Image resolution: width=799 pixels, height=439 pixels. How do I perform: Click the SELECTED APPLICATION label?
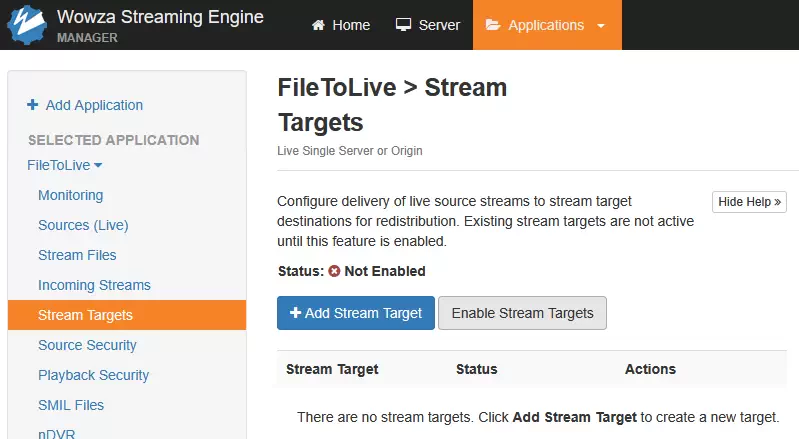point(114,140)
